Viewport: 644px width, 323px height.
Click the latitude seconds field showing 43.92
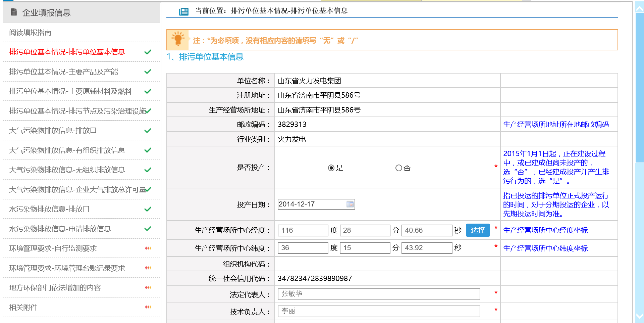pyautogui.click(x=426, y=248)
